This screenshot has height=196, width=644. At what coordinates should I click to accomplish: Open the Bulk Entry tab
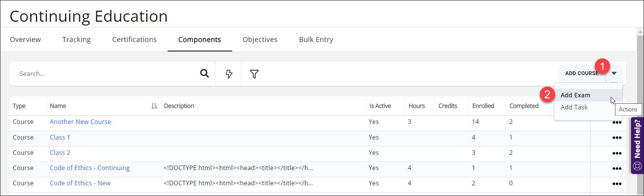(x=316, y=40)
